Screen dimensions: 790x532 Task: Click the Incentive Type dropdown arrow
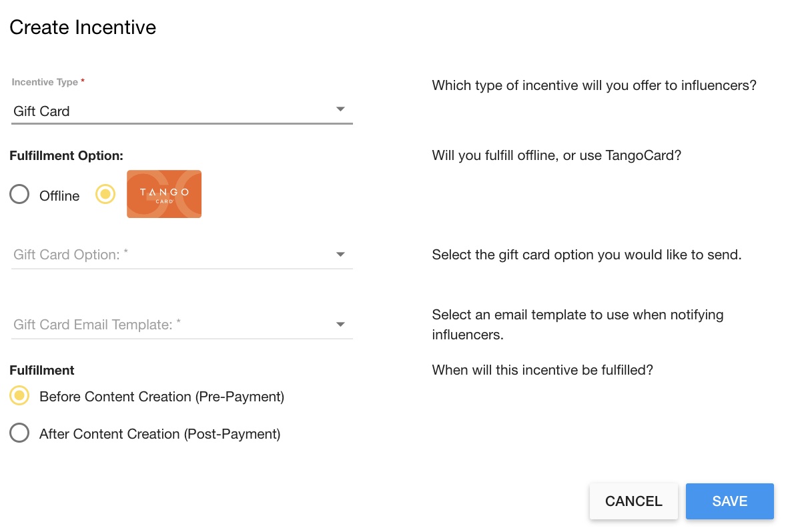(x=340, y=109)
